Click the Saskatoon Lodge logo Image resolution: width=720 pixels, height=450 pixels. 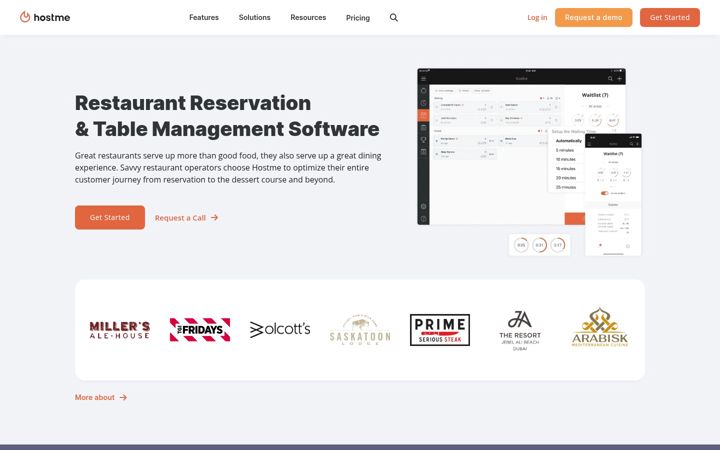point(360,330)
